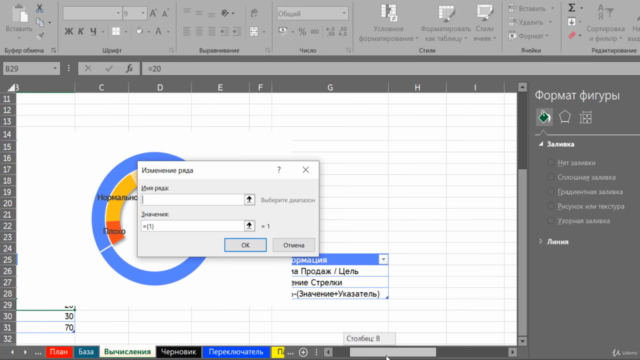Select the Нет заливки radio option
Screen dimensions: 640x360
[x=551, y=162]
